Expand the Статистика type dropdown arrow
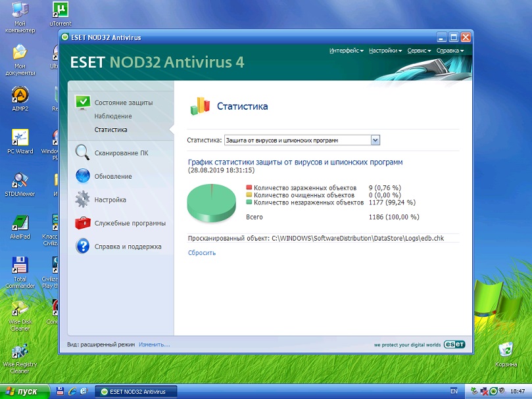Image resolution: width=532 pixels, height=399 pixels. (375, 140)
